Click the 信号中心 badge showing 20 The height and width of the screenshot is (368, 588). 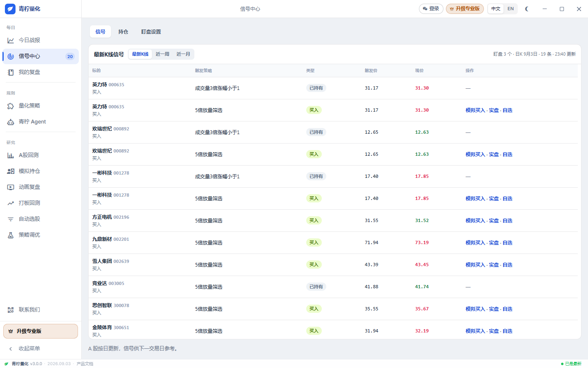pos(70,56)
